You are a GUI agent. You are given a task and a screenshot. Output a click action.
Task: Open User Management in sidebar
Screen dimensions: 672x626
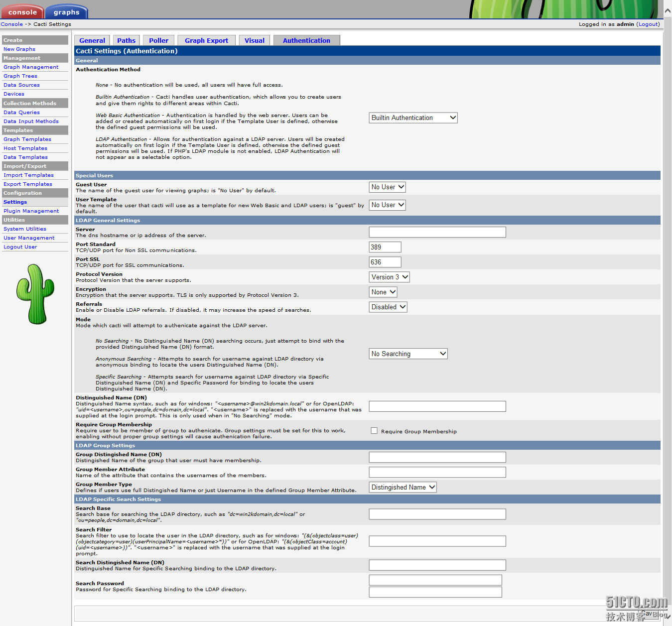pyautogui.click(x=29, y=238)
